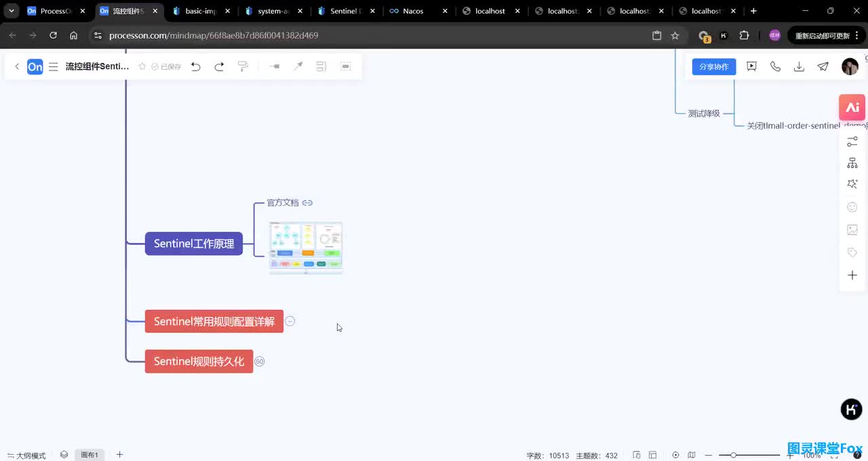Screen dimensions: 868x461
Task: Click the plus icon in right sidebar
Action: [x=852, y=275]
